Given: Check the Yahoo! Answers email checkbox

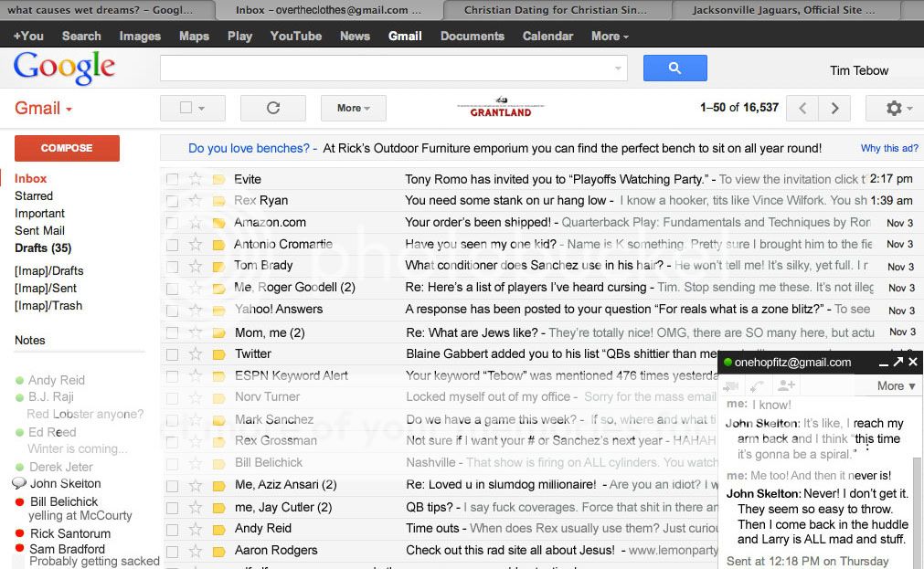Looking at the screenshot, I should [172, 311].
